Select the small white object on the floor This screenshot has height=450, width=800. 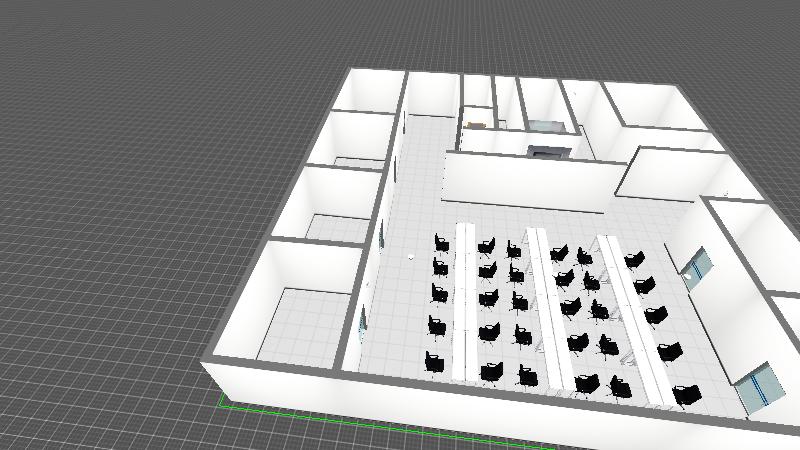click(x=411, y=259)
